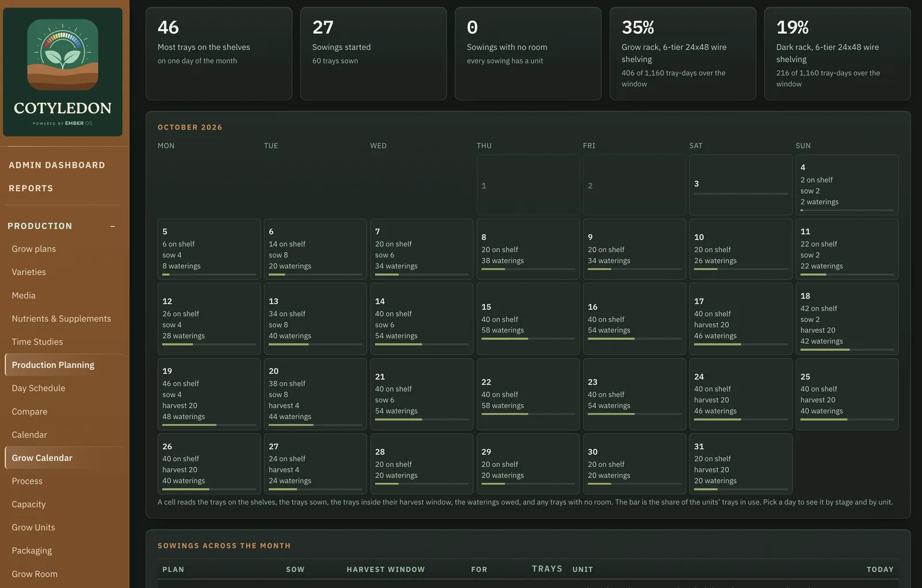Pick October 18 day cell
The image size is (922, 588).
pos(847,318)
